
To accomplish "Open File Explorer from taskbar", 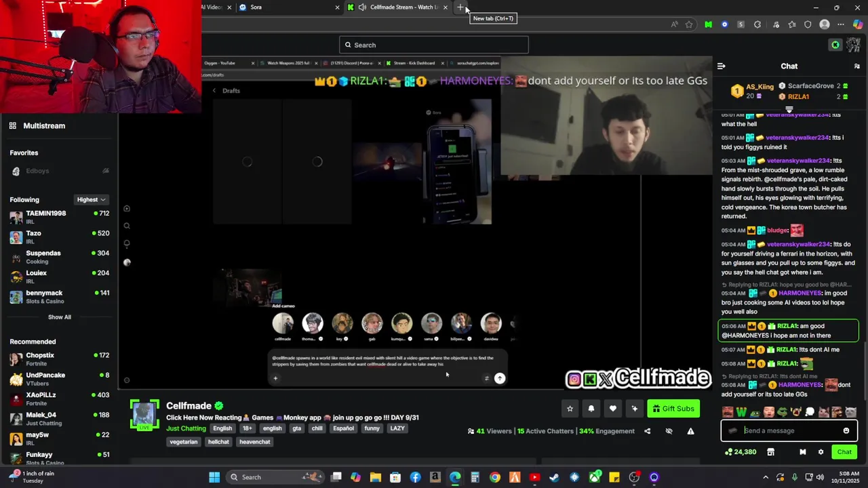I will pyautogui.click(x=376, y=477).
